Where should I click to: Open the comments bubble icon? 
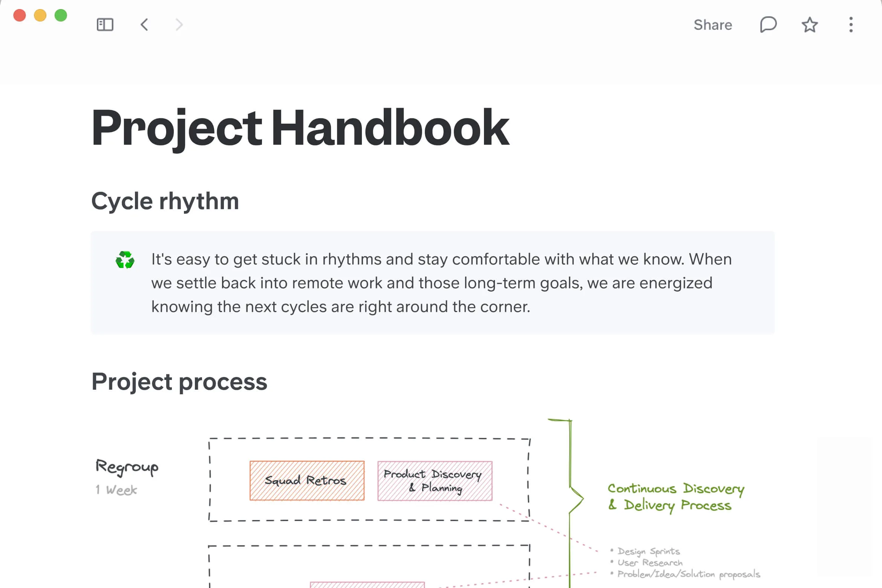[x=768, y=25]
